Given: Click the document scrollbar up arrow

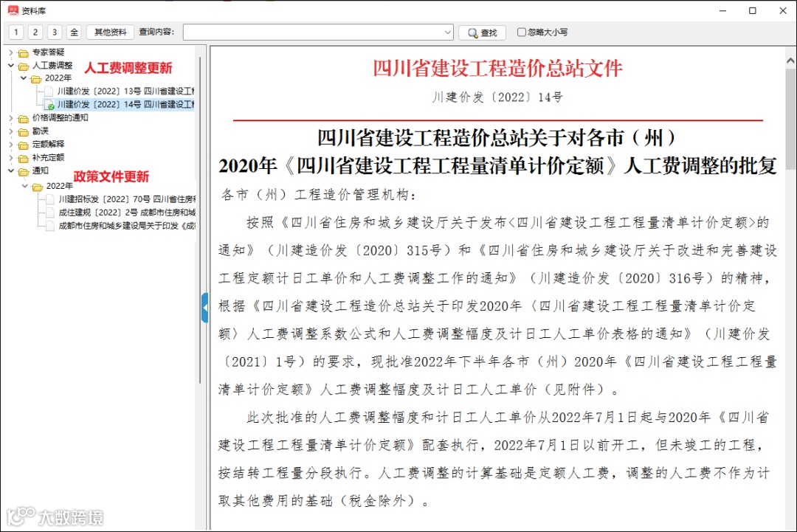Looking at the screenshot, I should pyautogui.click(x=790, y=61).
